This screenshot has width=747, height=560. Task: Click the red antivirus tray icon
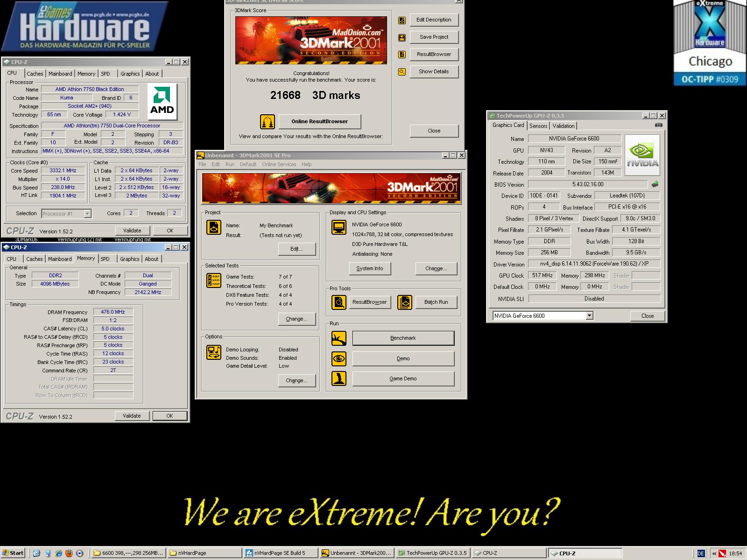(722, 553)
